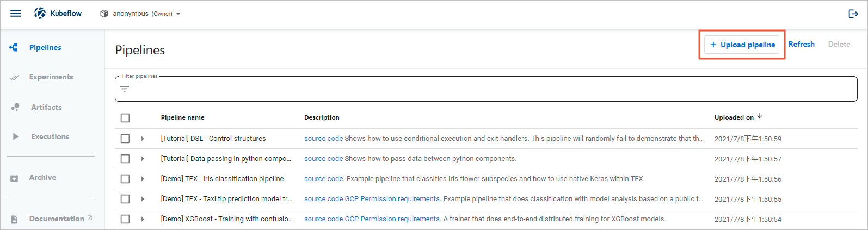This screenshot has width=868, height=230.
Task: Toggle the select-all pipelines checkbox
Action: pyautogui.click(x=125, y=118)
